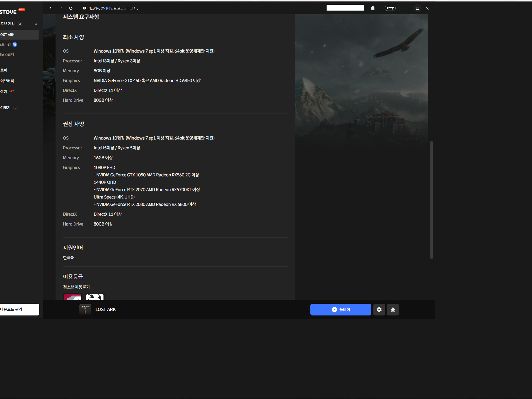
Task: Select the 최소 사양 heading
Action: tap(73, 37)
